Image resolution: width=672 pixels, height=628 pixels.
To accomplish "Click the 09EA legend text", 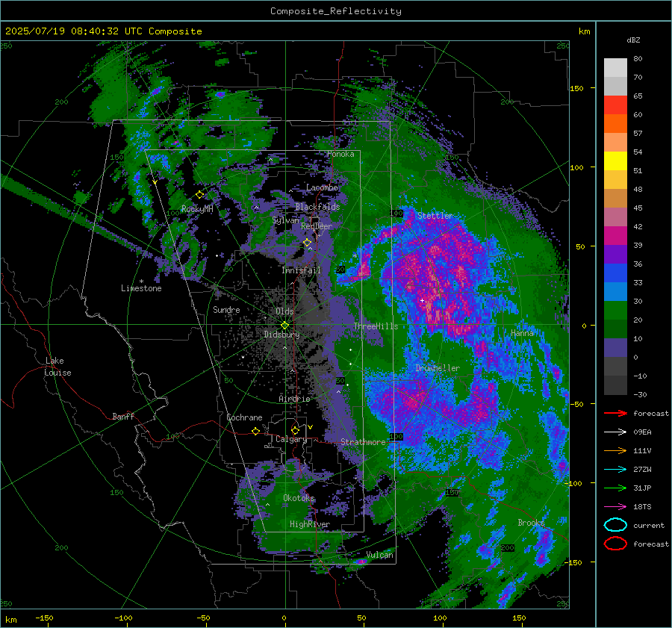I will [642, 432].
